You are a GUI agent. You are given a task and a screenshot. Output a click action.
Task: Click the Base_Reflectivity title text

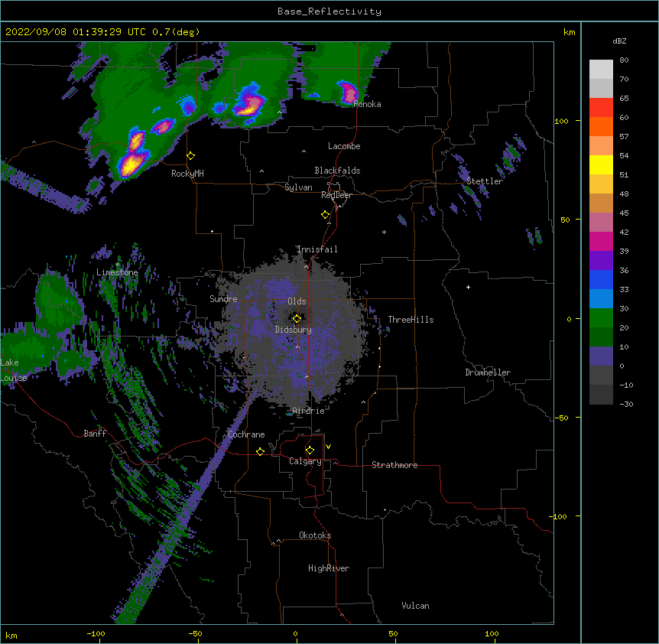(x=329, y=11)
